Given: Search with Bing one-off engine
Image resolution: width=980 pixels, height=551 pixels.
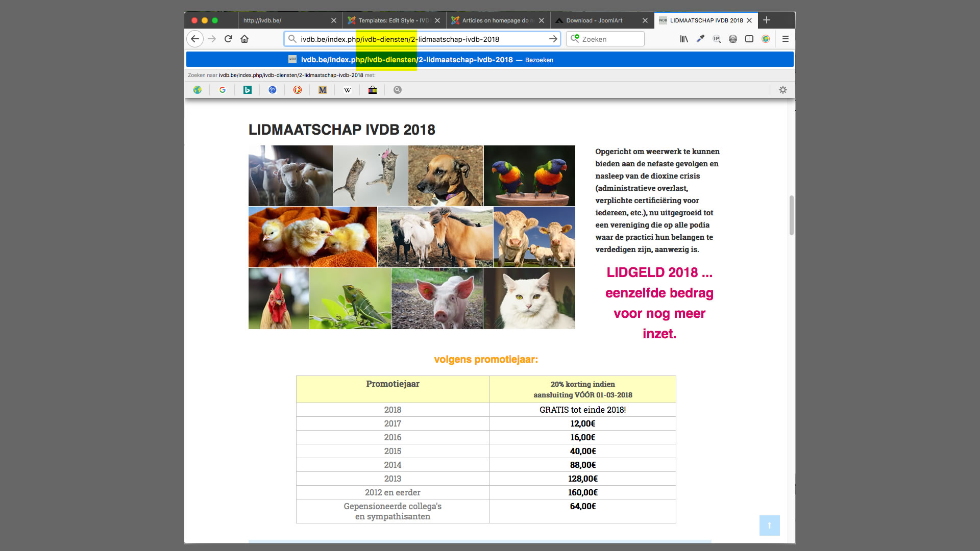Looking at the screenshot, I should pyautogui.click(x=248, y=90).
